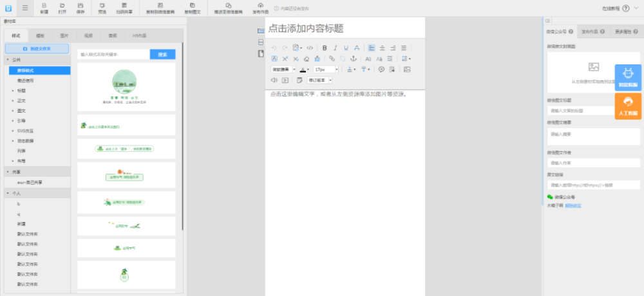Insert an image via the picture icon
Image resolution: width=644 pixels, height=296 pixels.
[x=407, y=69]
